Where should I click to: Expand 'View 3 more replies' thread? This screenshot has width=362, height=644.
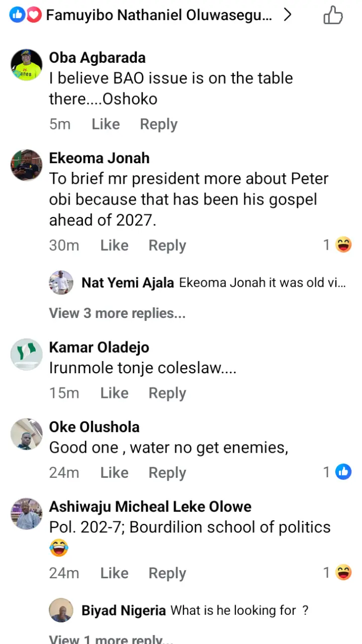tap(117, 313)
